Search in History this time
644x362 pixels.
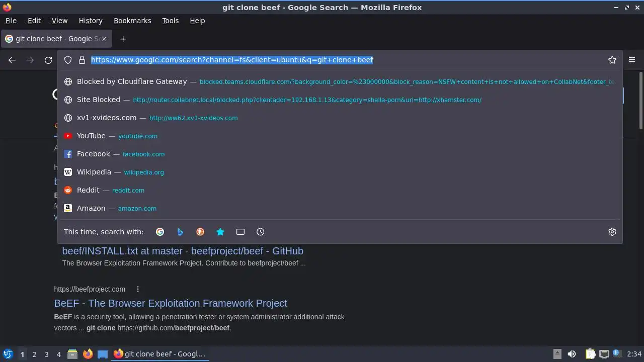(261, 232)
